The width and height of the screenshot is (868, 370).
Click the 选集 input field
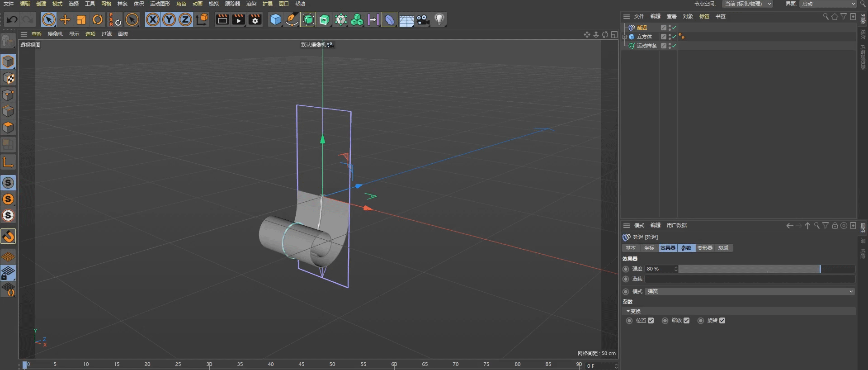[x=750, y=279]
